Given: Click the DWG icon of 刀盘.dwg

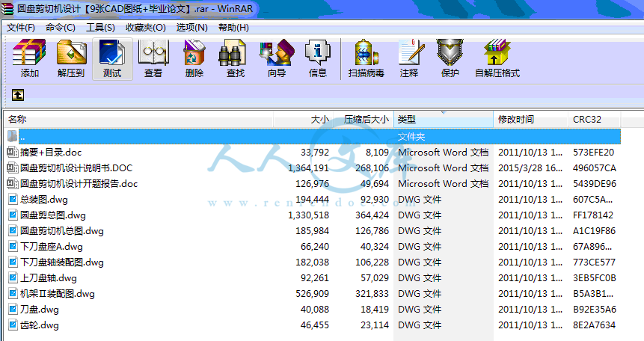Looking at the screenshot, I should (13, 310).
